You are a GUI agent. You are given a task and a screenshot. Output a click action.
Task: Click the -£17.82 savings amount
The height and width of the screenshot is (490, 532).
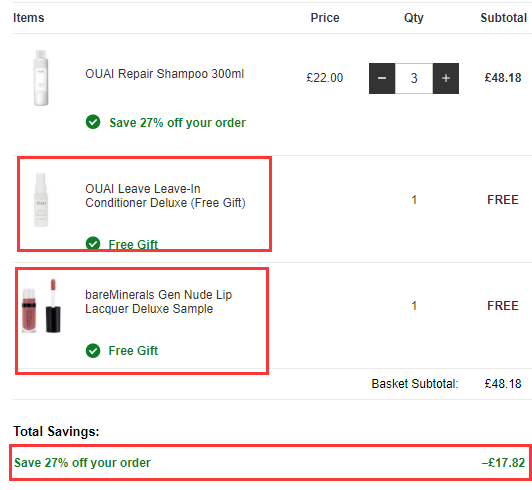click(503, 463)
